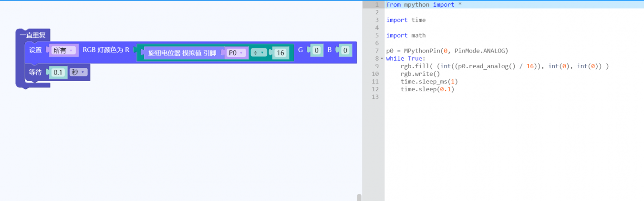Click code line 'time.sleep(0.1)'
This screenshot has width=644, height=201.
click(x=427, y=89)
